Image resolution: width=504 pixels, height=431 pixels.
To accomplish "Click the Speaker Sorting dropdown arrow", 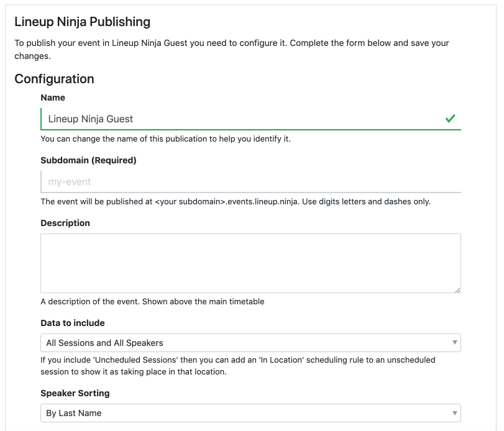I will pos(454,413).
